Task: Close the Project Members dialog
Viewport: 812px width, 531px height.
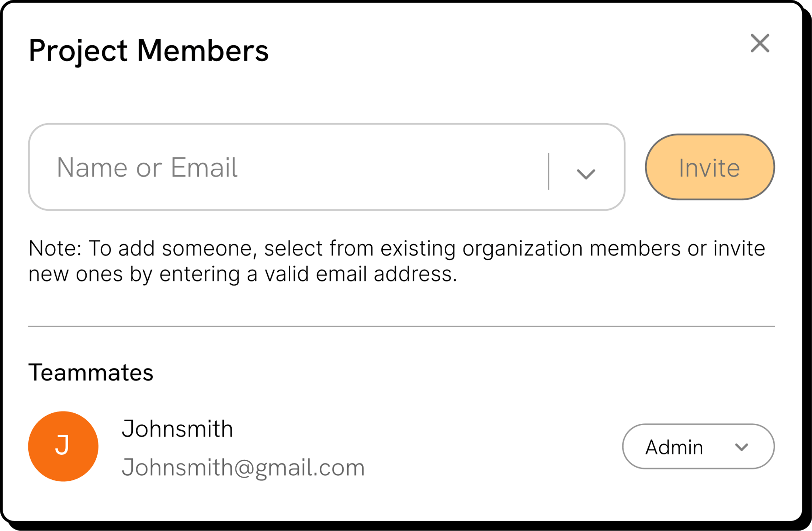Action: click(760, 44)
